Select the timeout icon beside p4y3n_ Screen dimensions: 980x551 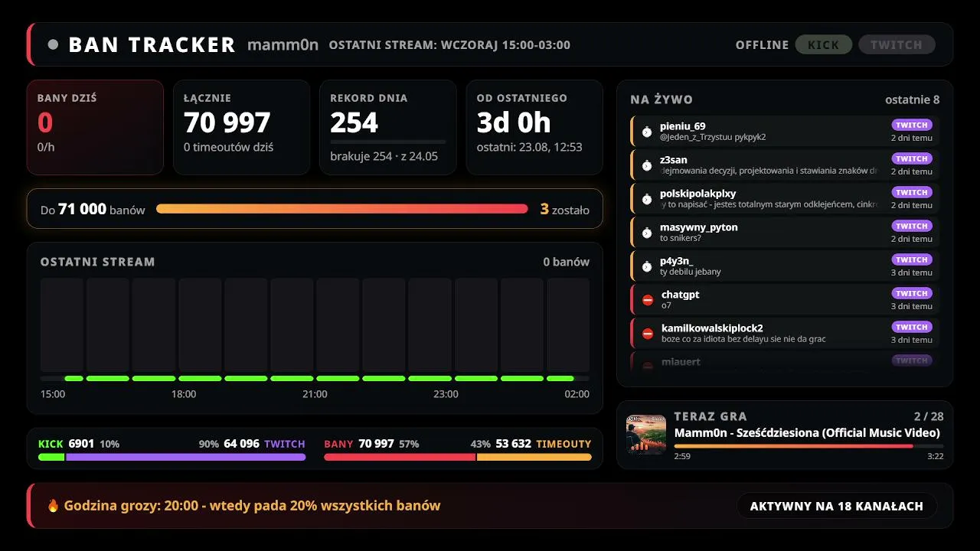(647, 266)
